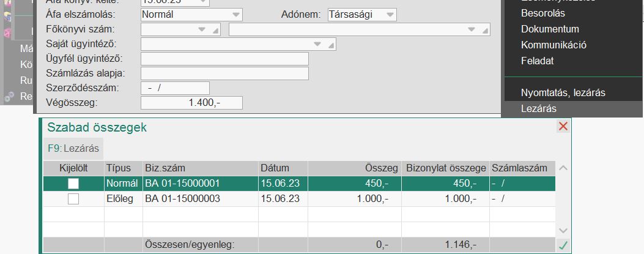Viewport: 644px width, 254px height.
Task: Open Feladat in the right menu
Action: coord(537,61)
